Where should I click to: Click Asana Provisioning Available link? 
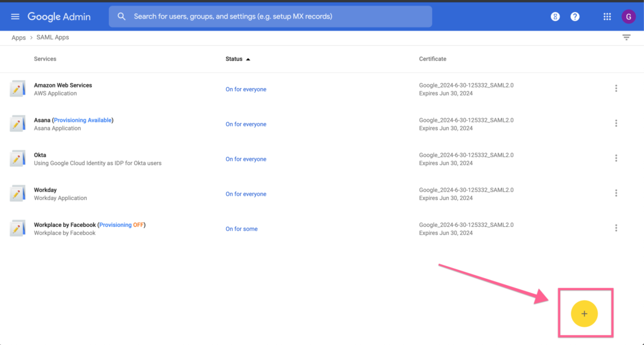(83, 120)
